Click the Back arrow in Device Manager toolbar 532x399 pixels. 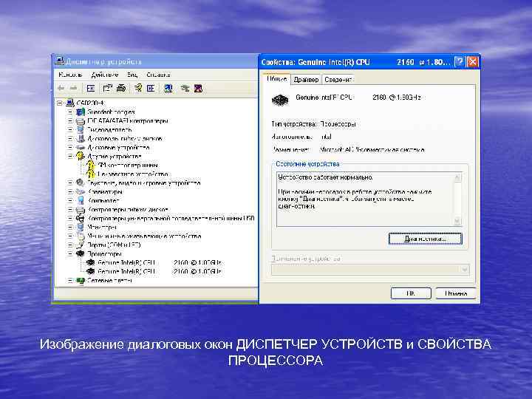pyautogui.click(x=61, y=89)
